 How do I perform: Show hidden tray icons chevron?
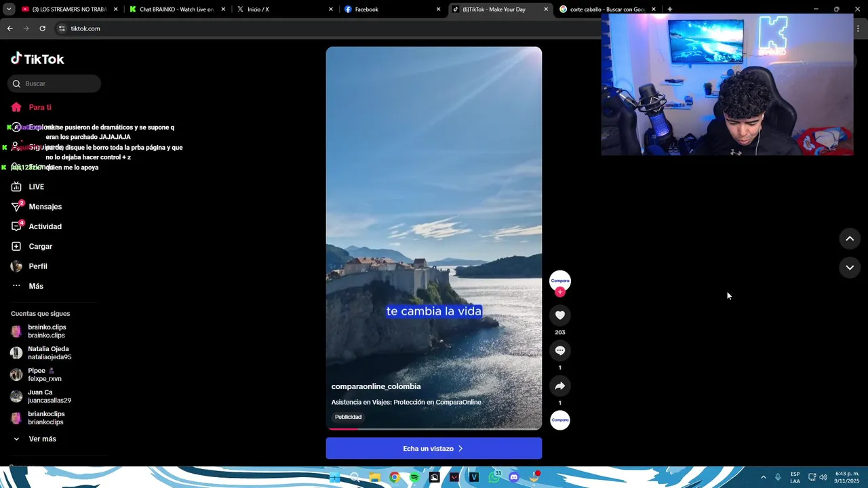coord(763,477)
